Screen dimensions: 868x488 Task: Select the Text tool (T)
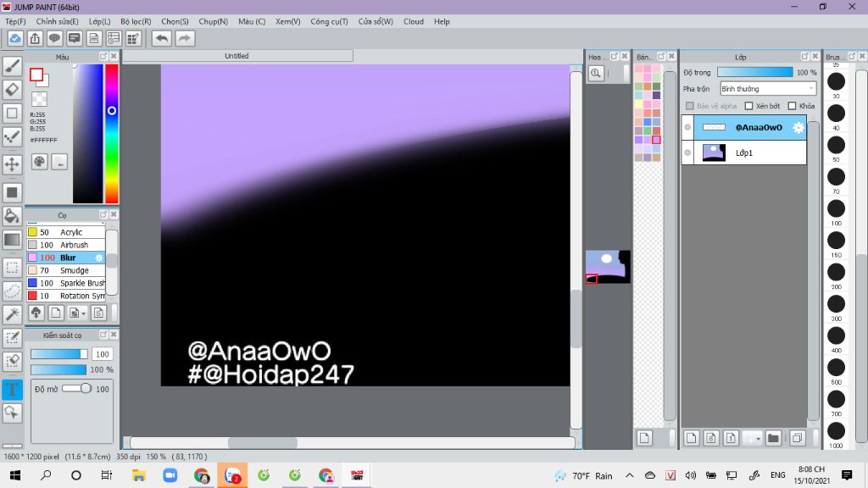pyautogui.click(x=12, y=390)
